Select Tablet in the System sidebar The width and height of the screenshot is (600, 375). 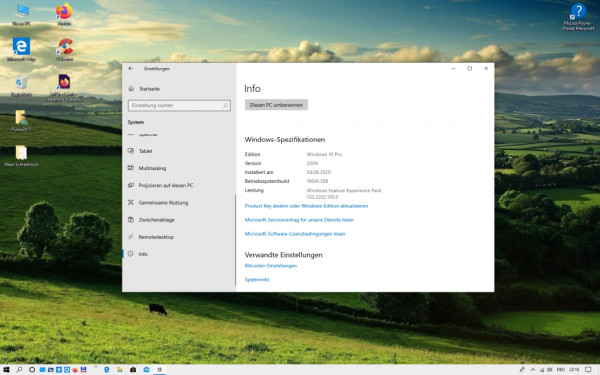(145, 151)
